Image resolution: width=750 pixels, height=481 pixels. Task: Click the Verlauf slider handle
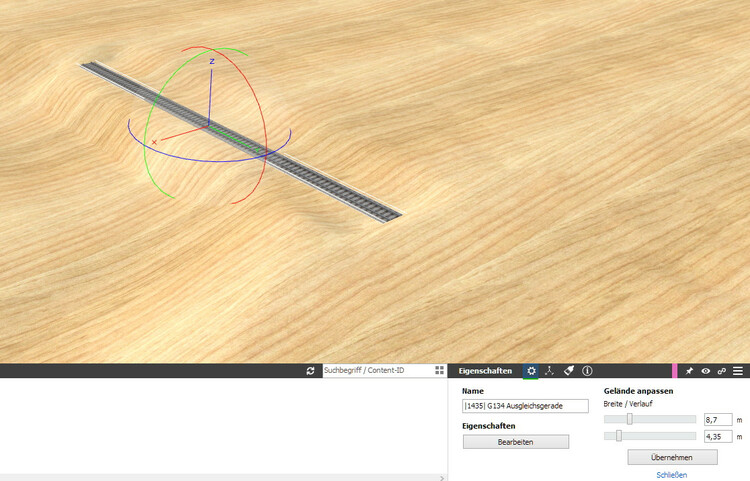coord(618,436)
